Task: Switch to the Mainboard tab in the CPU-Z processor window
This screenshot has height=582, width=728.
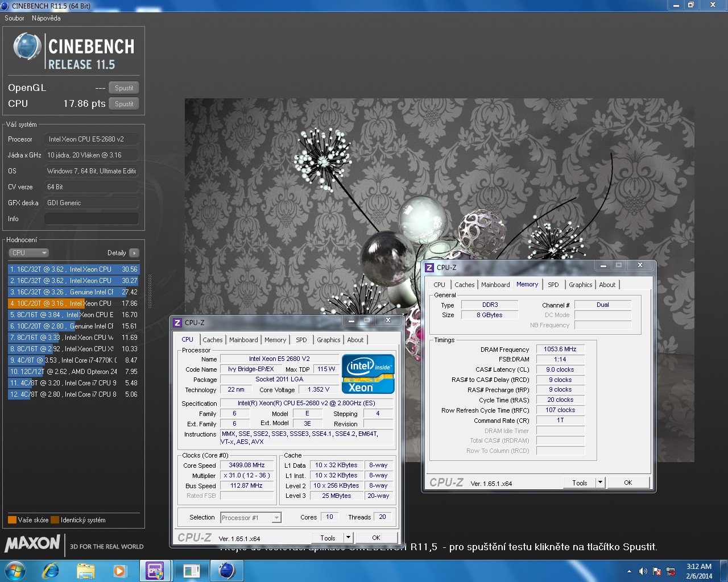Action: pyautogui.click(x=243, y=340)
